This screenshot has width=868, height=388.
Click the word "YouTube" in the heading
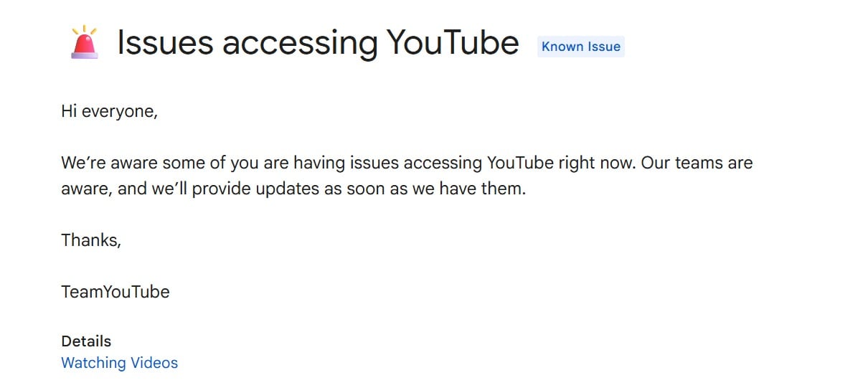453,43
